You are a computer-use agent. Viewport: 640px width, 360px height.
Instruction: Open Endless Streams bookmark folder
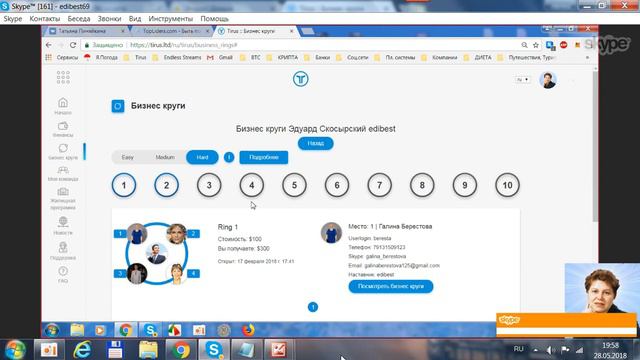click(x=178, y=58)
